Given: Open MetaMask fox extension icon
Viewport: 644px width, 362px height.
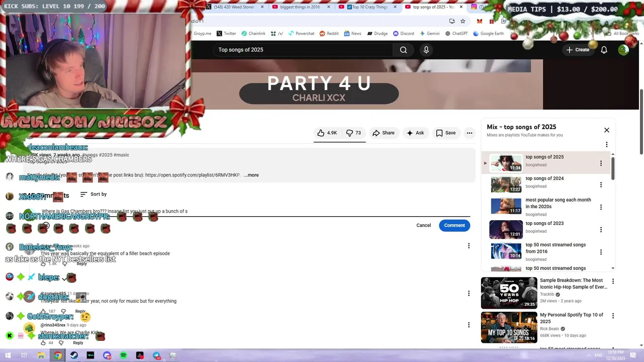Looking at the screenshot, I should pos(479,21).
